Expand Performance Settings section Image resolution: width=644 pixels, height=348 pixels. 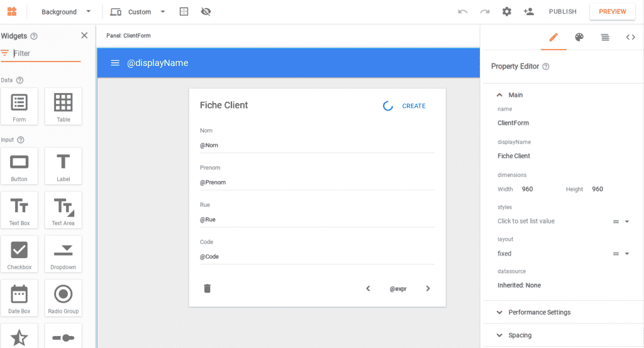click(x=539, y=312)
